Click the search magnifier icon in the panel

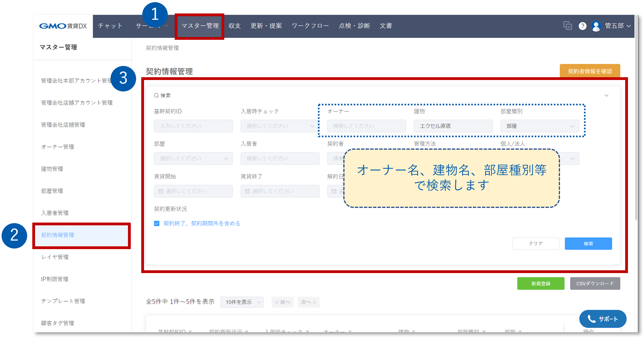click(156, 95)
